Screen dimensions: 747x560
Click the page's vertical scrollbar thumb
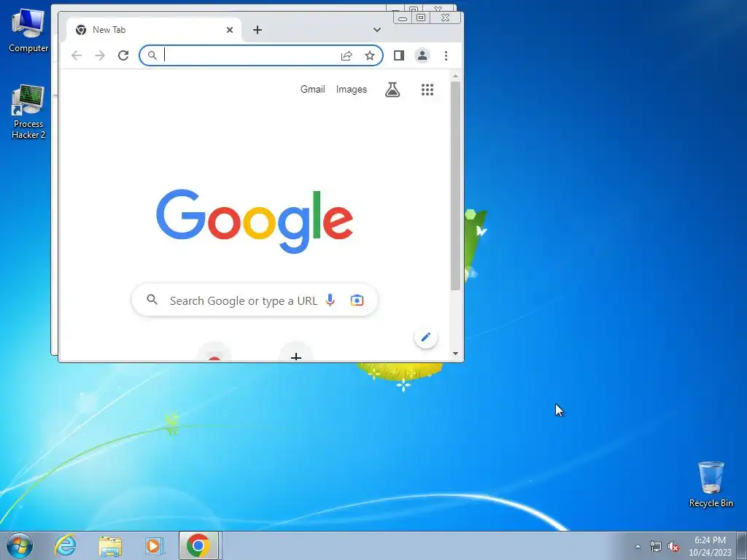(x=455, y=186)
